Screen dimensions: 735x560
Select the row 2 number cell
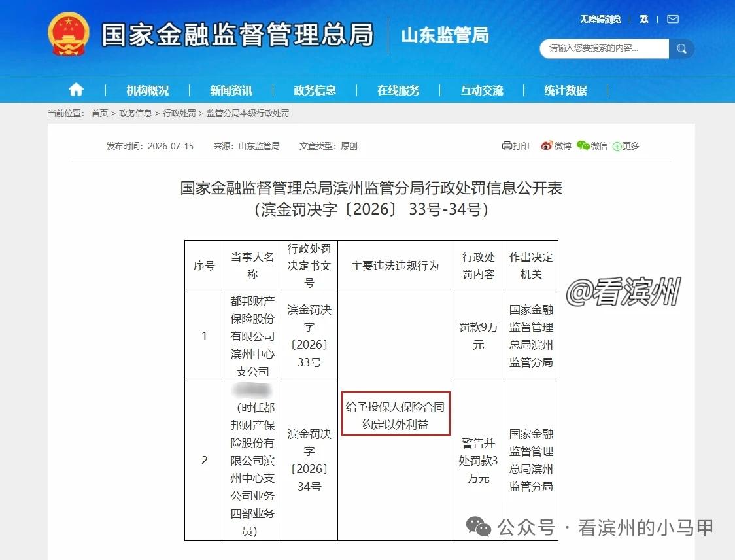coord(205,461)
